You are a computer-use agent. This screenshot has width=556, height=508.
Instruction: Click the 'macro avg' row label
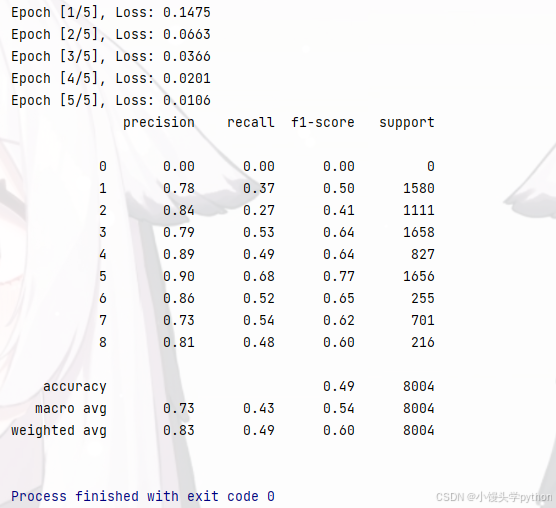pos(71,409)
